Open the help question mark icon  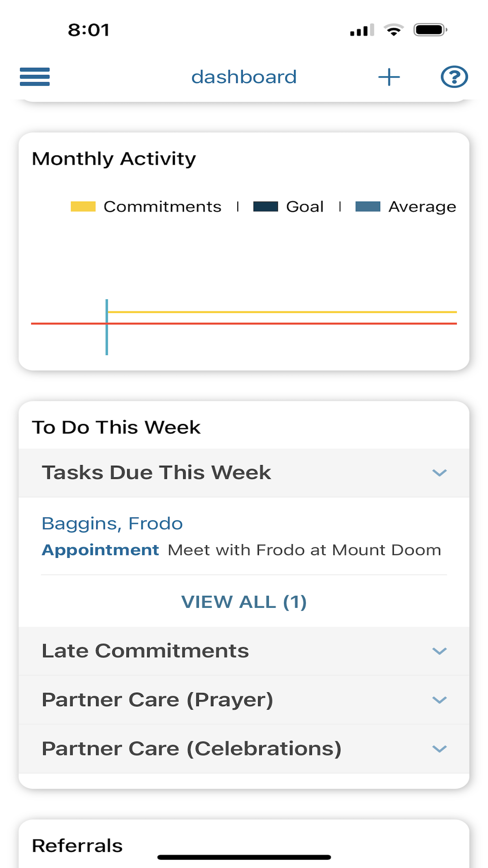click(454, 77)
